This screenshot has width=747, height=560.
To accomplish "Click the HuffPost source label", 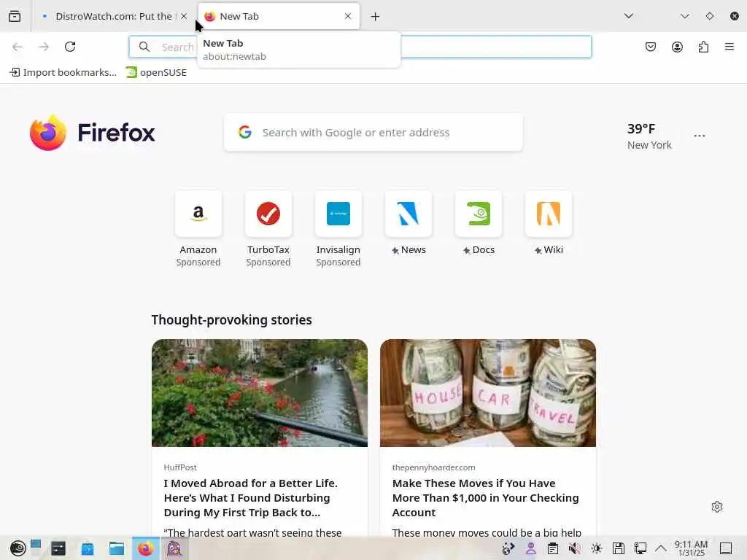I will tap(180, 467).
